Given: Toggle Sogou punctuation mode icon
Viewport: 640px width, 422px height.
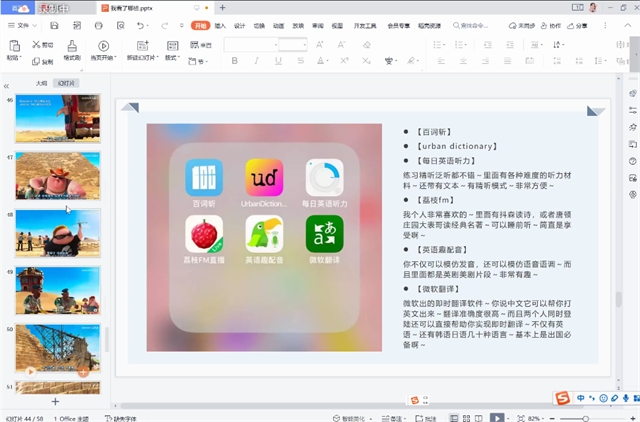Looking at the screenshot, I should (x=592, y=398).
